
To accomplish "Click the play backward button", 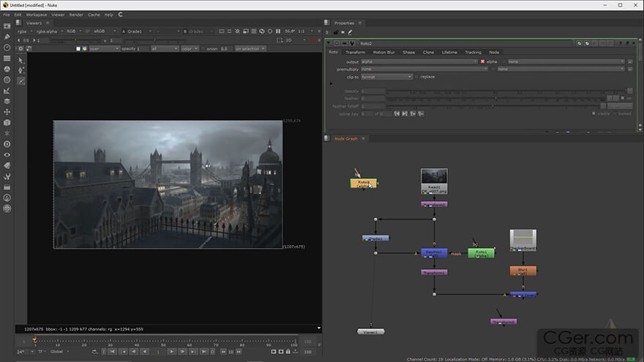I will click(x=145, y=352).
